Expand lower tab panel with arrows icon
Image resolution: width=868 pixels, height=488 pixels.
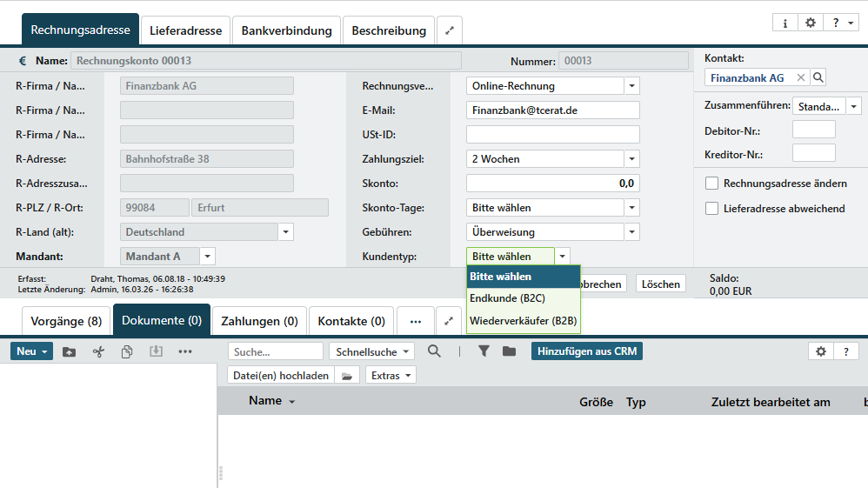[449, 321]
